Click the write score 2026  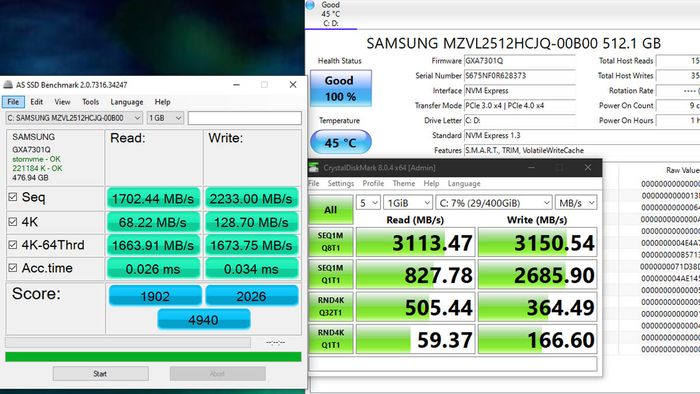point(251,296)
